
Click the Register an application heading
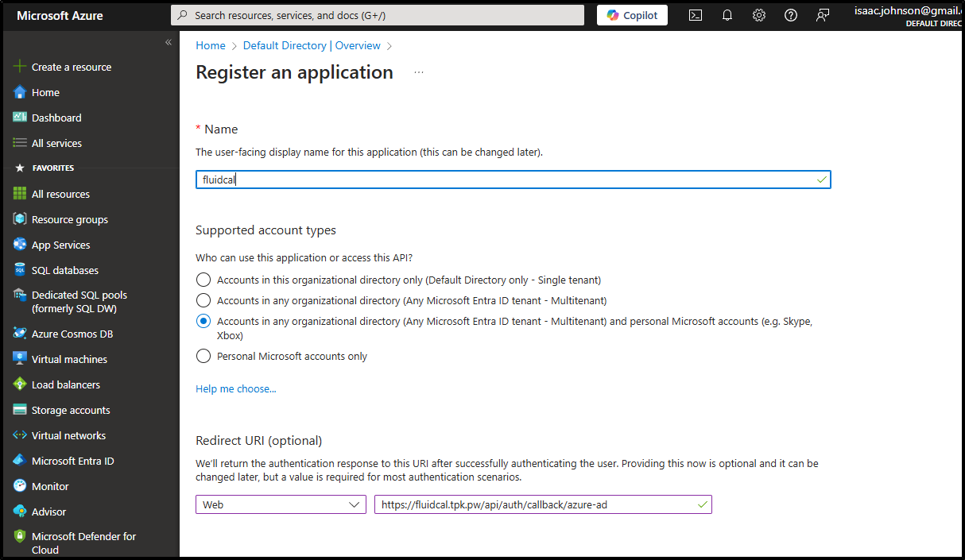[294, 72]
